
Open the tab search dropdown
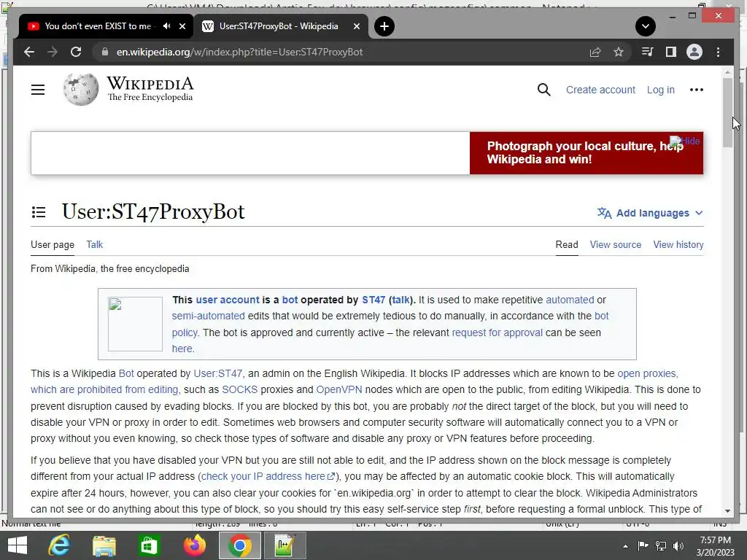(645, 26)
